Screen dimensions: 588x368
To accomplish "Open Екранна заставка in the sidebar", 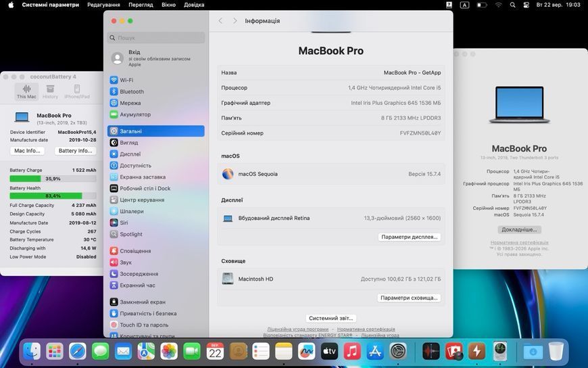I will (155, 177).
